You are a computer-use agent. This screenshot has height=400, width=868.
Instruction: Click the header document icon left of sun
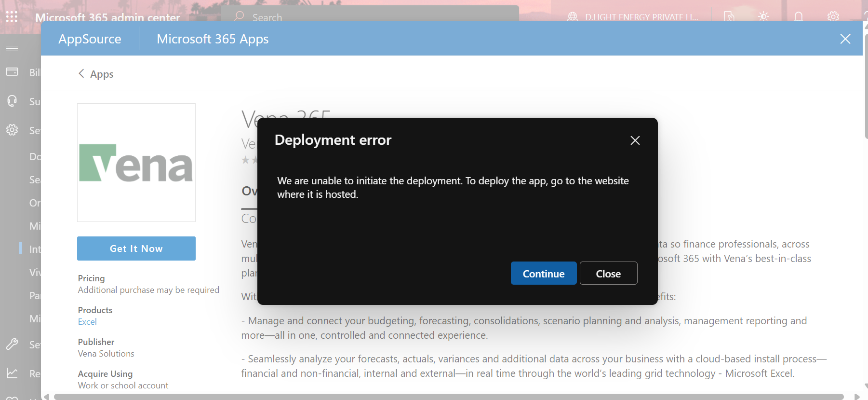pos(729,16)
